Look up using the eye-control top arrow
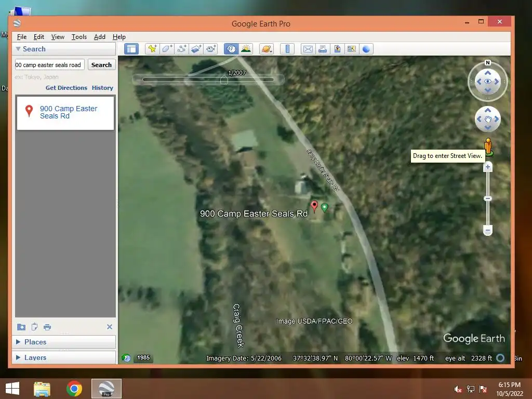The width and height of the screenshot is (532, 399). 487,73
